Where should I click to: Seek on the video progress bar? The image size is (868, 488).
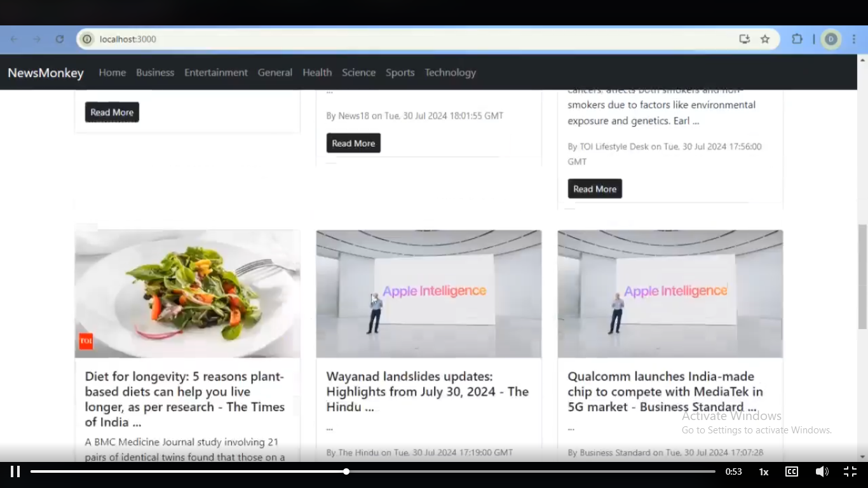point(373,471)
